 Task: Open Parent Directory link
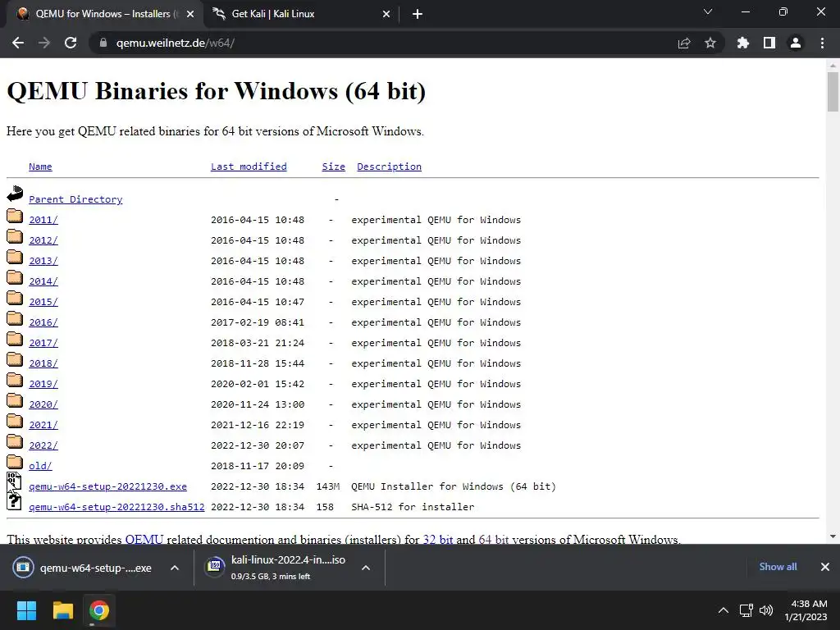75,199
